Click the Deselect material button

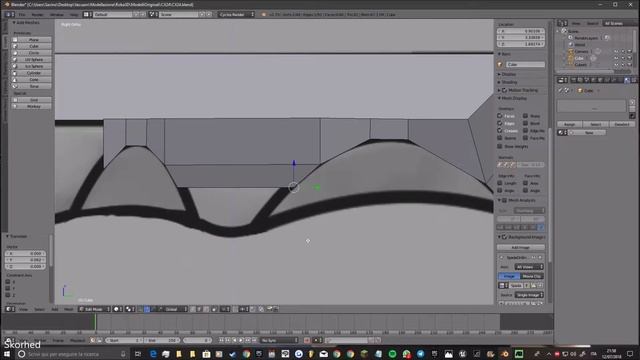click(x=622, y=124)
